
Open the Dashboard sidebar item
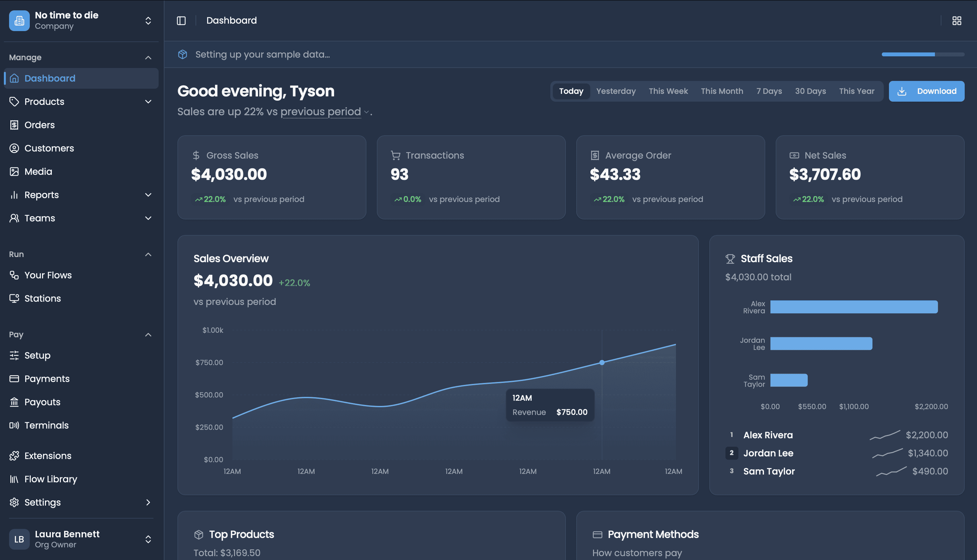pos(81,78)
